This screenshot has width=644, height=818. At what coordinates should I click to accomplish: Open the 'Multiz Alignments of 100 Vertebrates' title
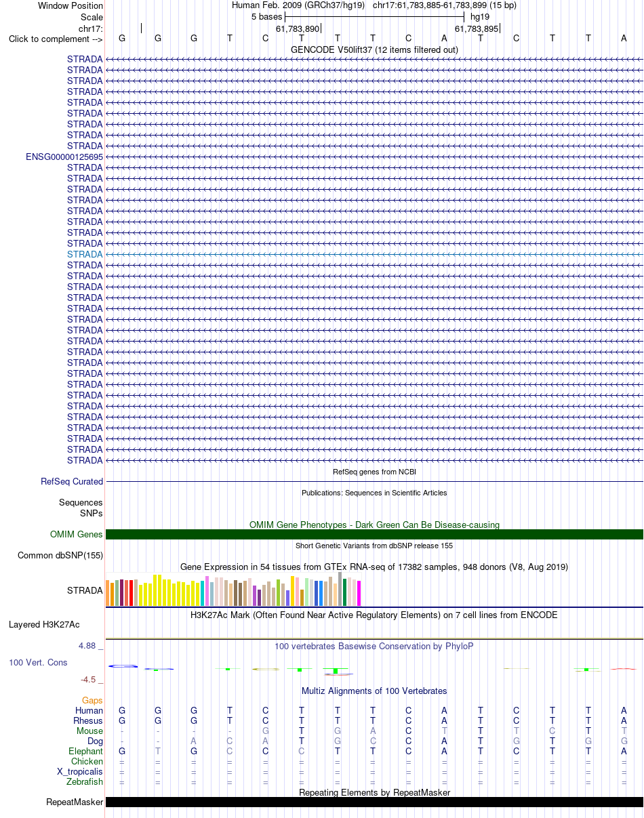click(374, 691)
